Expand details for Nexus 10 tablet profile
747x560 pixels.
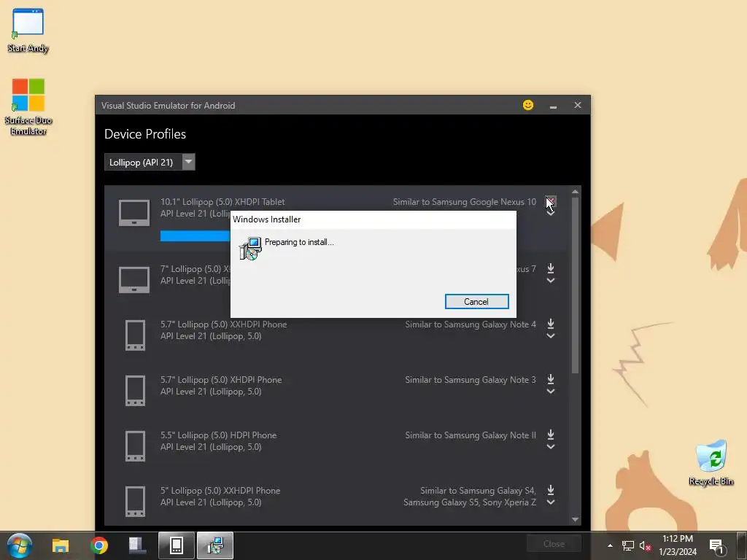(x=551, y=214)
